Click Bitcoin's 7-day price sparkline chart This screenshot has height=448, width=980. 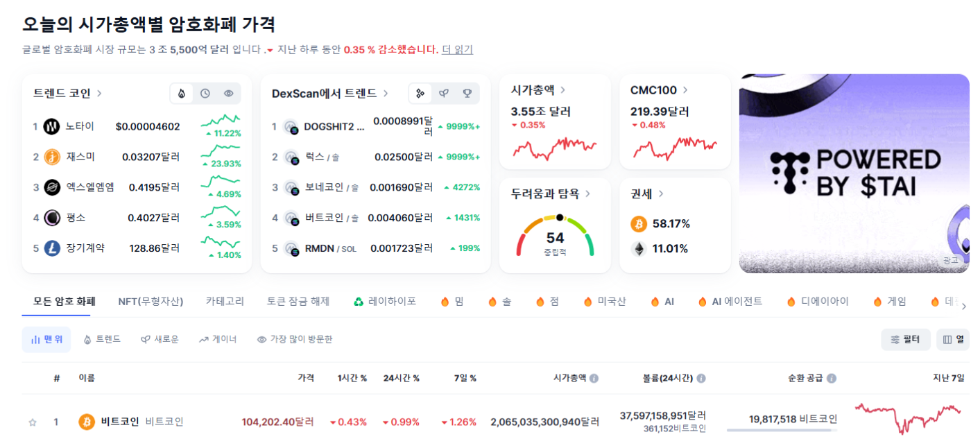click(909, 418)
